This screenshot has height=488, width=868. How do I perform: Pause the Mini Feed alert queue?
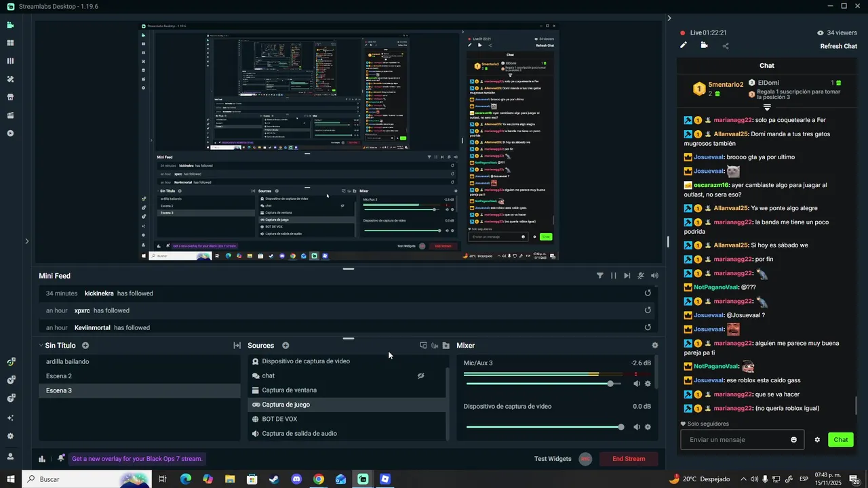coord(614,276)
